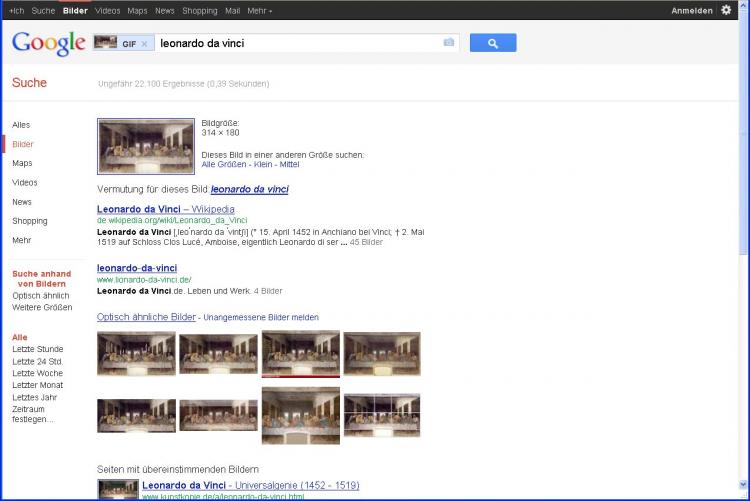Open the settings gear icon
Viewport: 750px width, 501px height.
[726, 10]
